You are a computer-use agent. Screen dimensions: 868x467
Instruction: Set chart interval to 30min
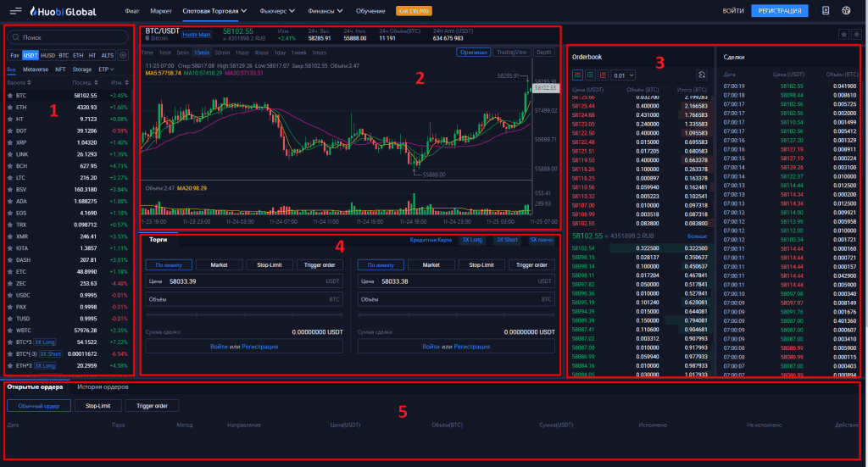[x=222, y=53]
